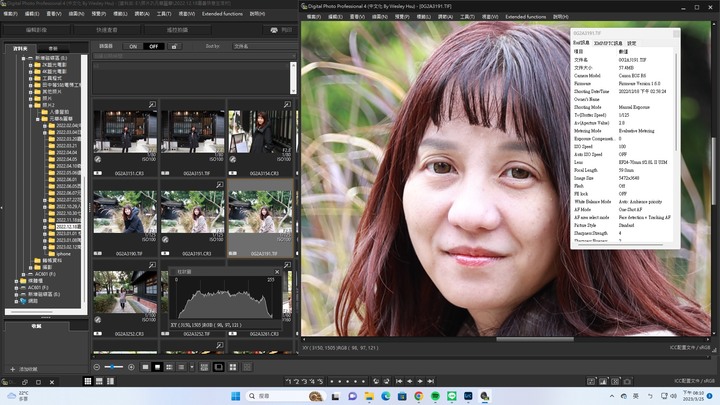Go to next image arrow
This screenshot has width=720, height=405.
pos(420,381)
